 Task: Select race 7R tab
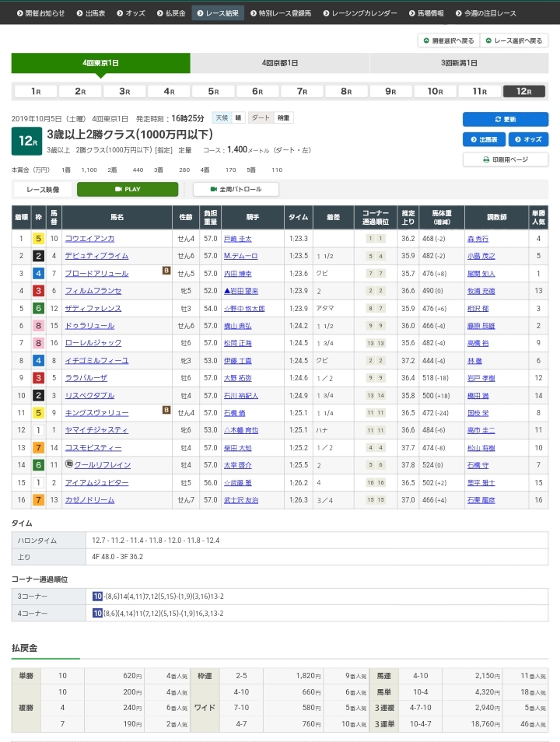point(302,91)
